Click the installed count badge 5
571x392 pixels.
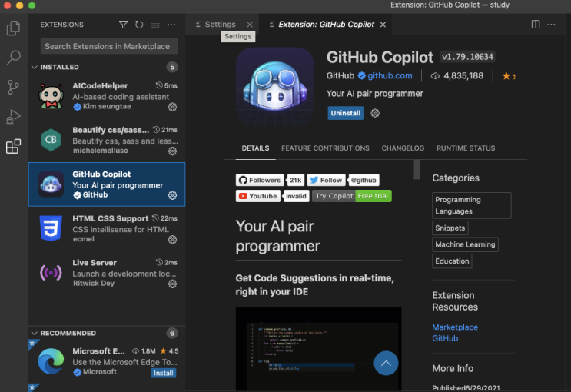172,67
